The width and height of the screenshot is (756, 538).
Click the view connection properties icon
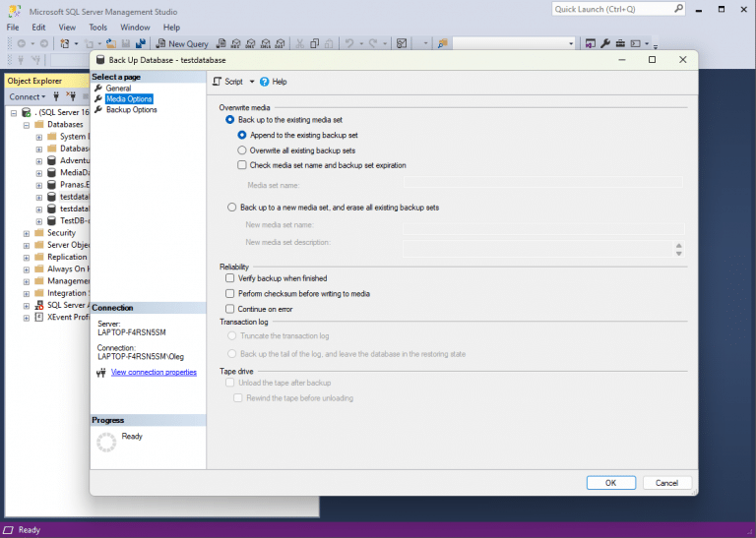(101, 373)
